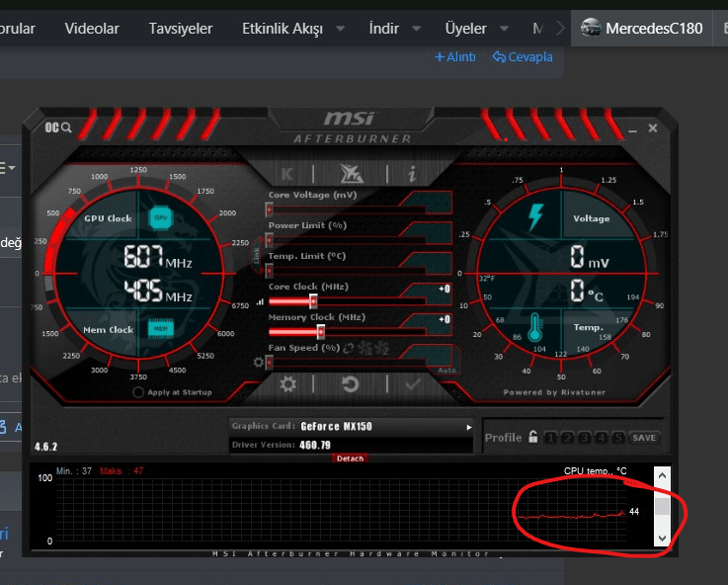Click fan speed gear icon
The height and width of the screenshot is (585, 728).
259,362
